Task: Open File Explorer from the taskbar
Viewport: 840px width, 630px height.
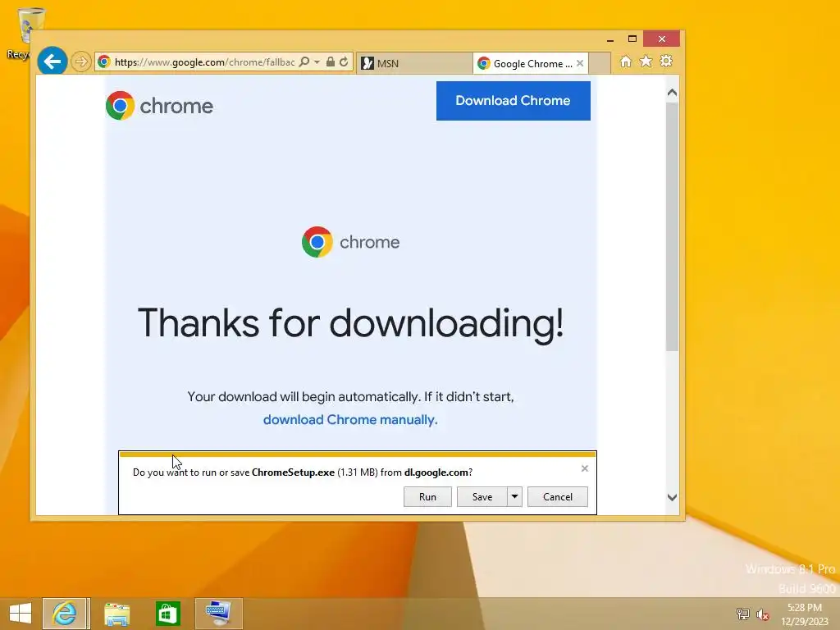Action: 116,614
